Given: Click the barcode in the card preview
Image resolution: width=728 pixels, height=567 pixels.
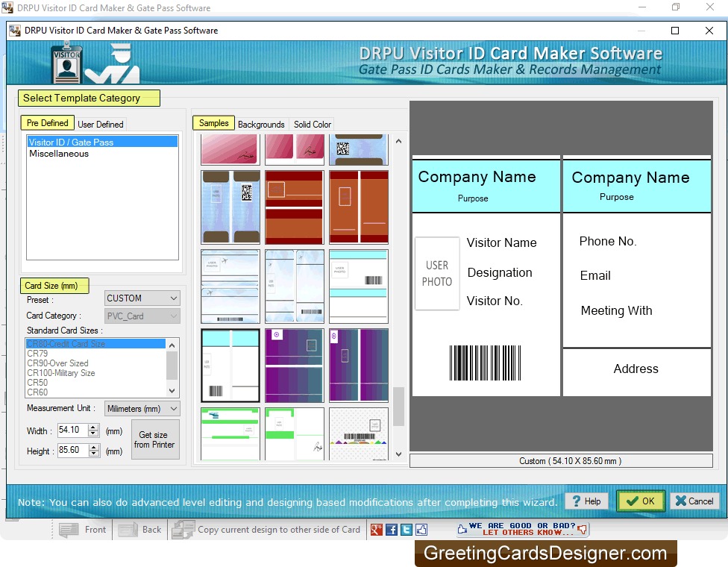Looking at the screenshot, I should (x=485, y=363).
